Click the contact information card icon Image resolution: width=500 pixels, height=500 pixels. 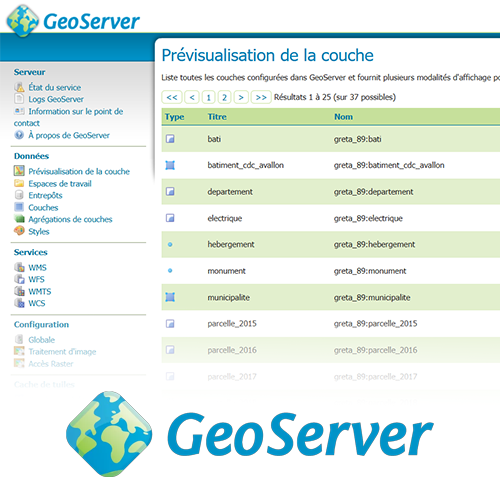tap(19, 111)
